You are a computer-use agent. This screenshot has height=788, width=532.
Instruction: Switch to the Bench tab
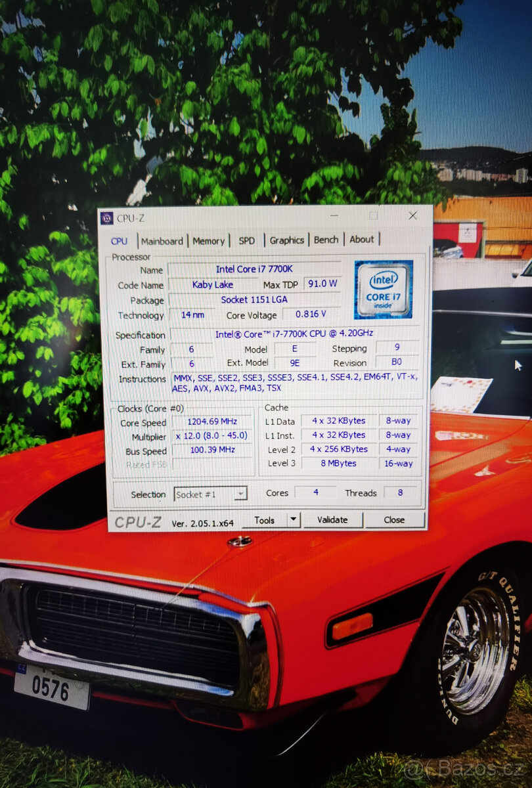coord(326,241)
